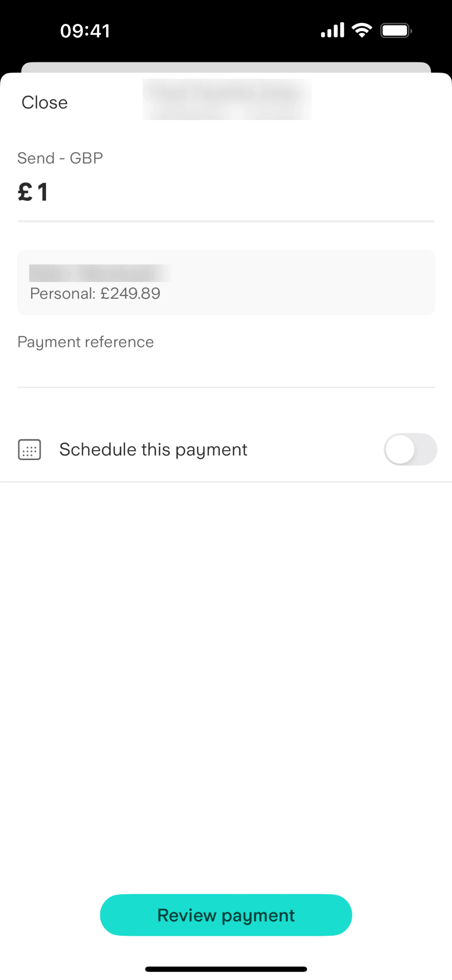Enable the Schedule this payment switch

point(410,449)
